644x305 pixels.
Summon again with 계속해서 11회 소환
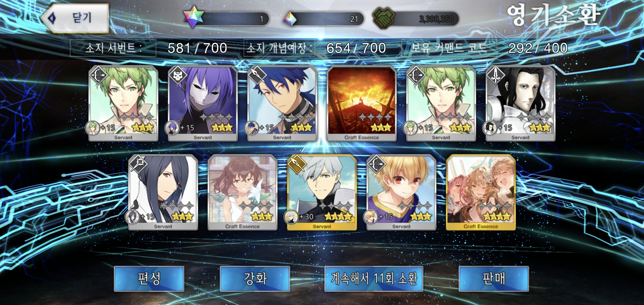pyautogui.click(x=374, y=278)
